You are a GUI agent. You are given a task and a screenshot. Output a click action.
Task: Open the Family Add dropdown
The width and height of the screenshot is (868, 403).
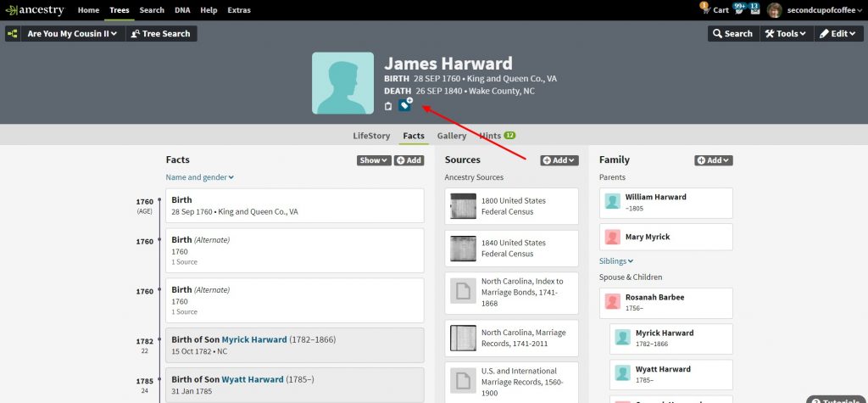pyautogui.click(x=714, y=160)
